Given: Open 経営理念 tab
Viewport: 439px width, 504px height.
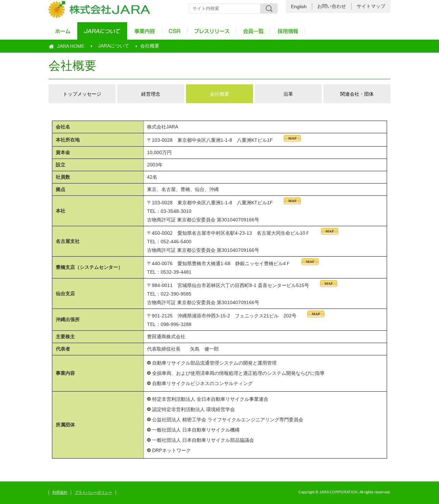Looking at the screenshot, I should (x=151, y=94).
